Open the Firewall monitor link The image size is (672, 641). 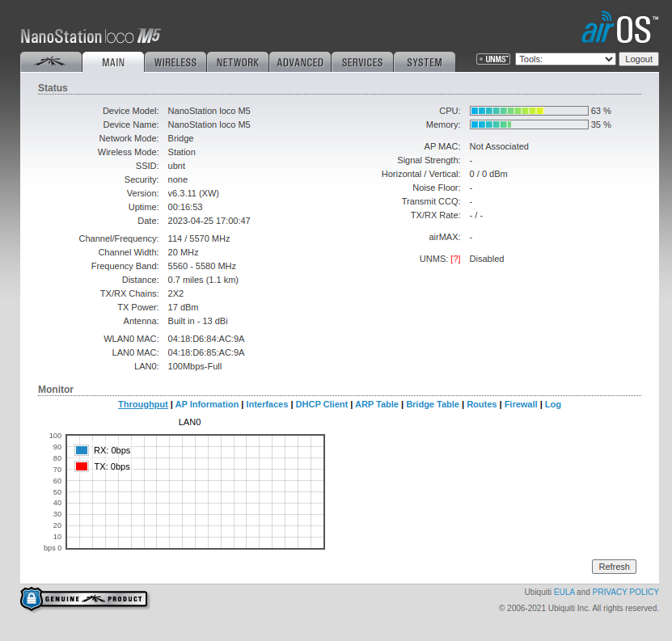[521, 404]
